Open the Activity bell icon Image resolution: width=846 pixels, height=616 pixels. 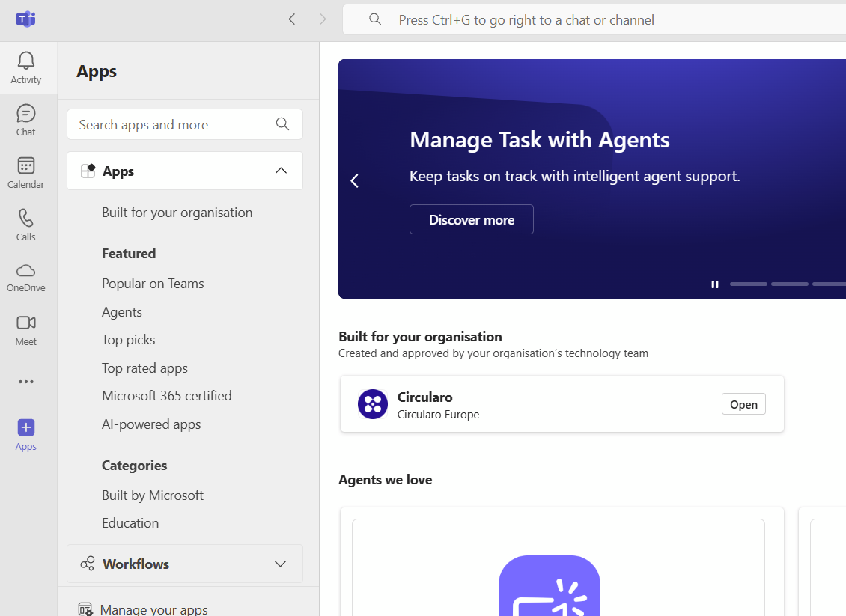point(26,61)
